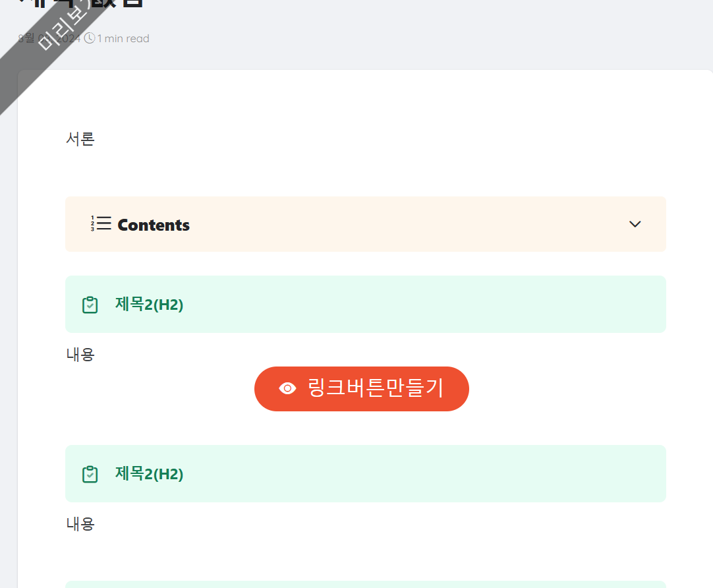Toggle visibility with the eye icon on 링크버튼만들기
Viewport: 713px width, 588px height.
tap(287, 388)
